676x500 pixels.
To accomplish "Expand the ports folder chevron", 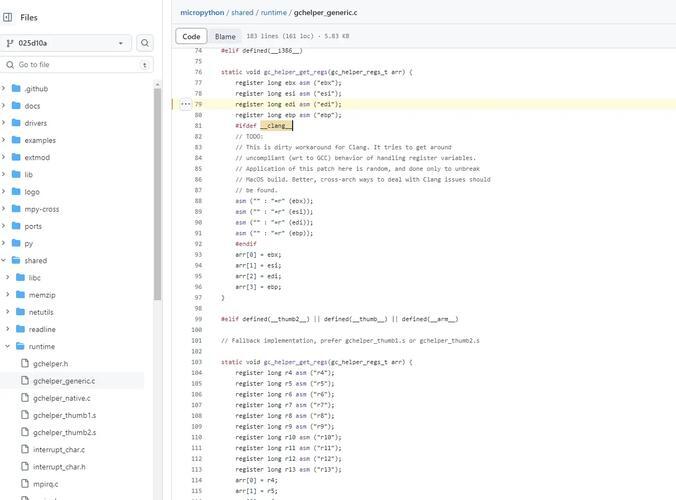I will 3,226.
